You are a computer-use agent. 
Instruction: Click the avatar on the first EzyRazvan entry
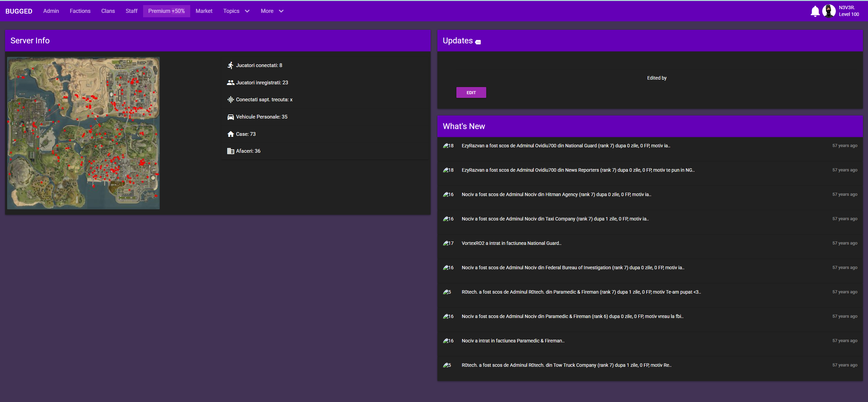coord(446,146)
